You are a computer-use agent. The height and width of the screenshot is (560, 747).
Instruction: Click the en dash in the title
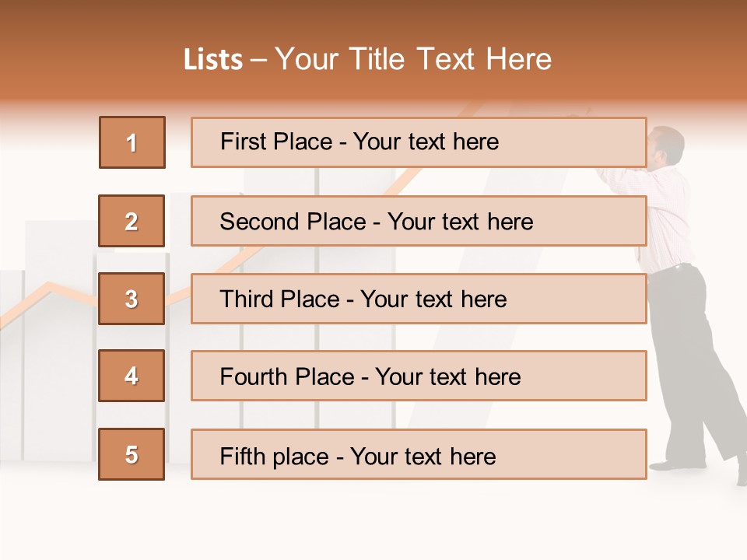pyautogui.click(x=258, y=60)
